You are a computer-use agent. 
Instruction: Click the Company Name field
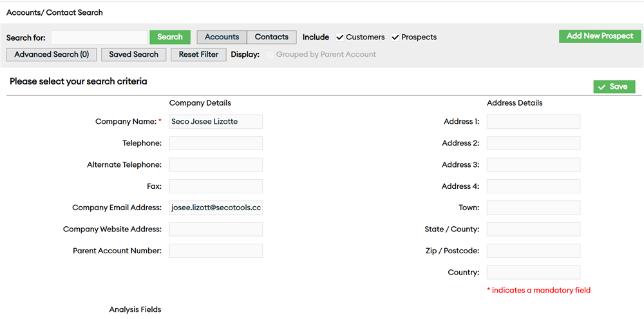pos(216,122)
